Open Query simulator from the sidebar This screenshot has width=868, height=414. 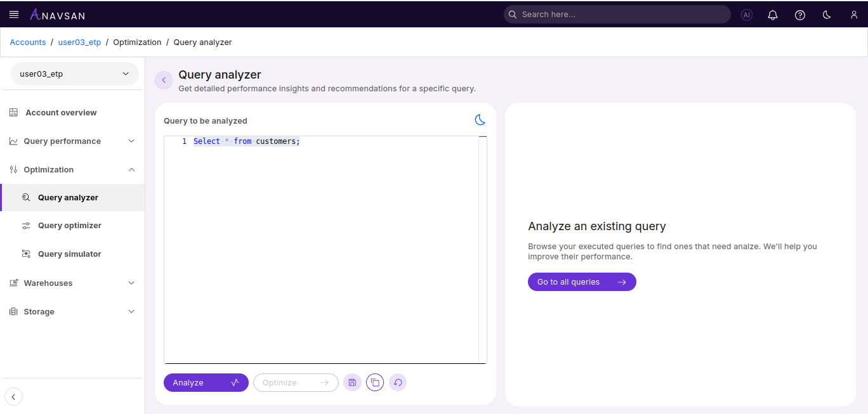(70, 254)
